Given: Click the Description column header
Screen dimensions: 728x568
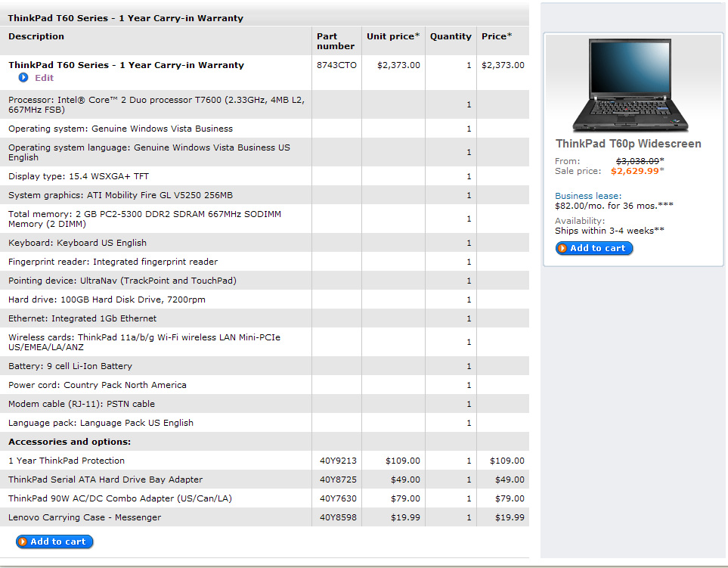Looking at the screenshot, I should pyautogui.click(x=36, y=36).
